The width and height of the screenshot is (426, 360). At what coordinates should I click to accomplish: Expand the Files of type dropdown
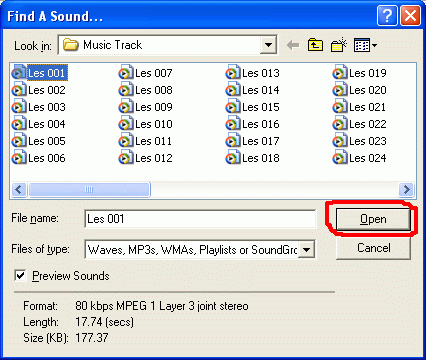(306, 249)
